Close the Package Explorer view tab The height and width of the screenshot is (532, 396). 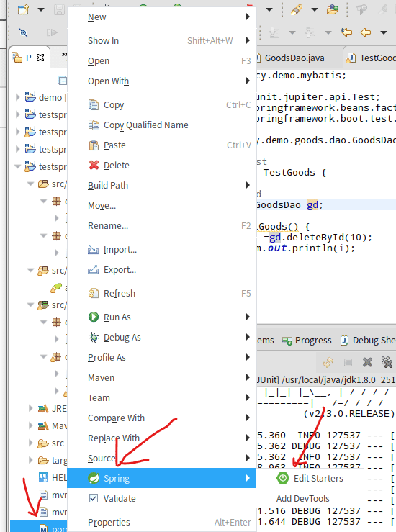click(x=40, y=58)
